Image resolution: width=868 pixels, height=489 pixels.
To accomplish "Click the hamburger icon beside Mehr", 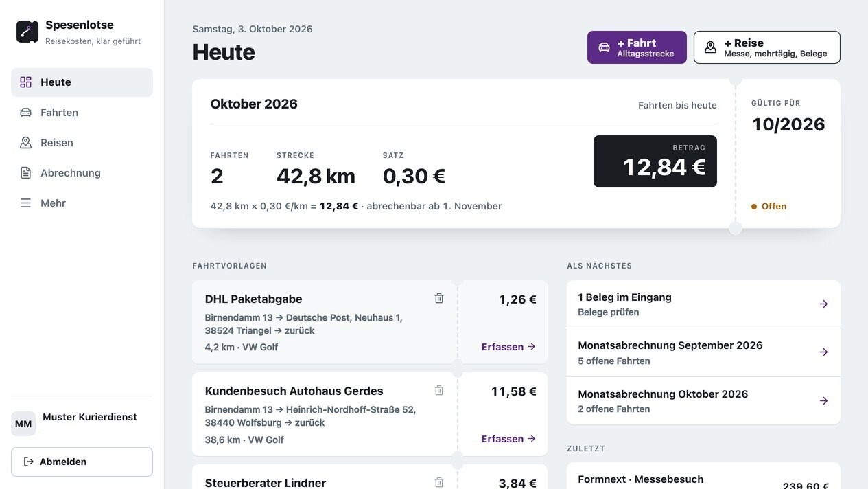I will [x=25, y=203].
